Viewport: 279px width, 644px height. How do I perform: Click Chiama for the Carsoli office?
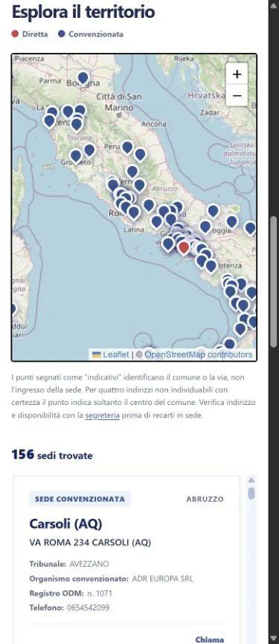[x=209, y=640]
